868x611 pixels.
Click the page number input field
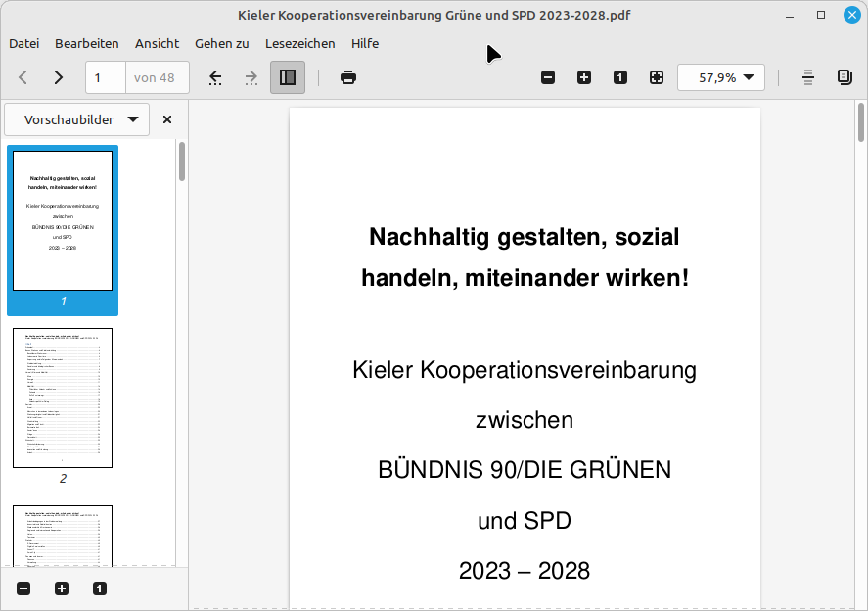106,77
